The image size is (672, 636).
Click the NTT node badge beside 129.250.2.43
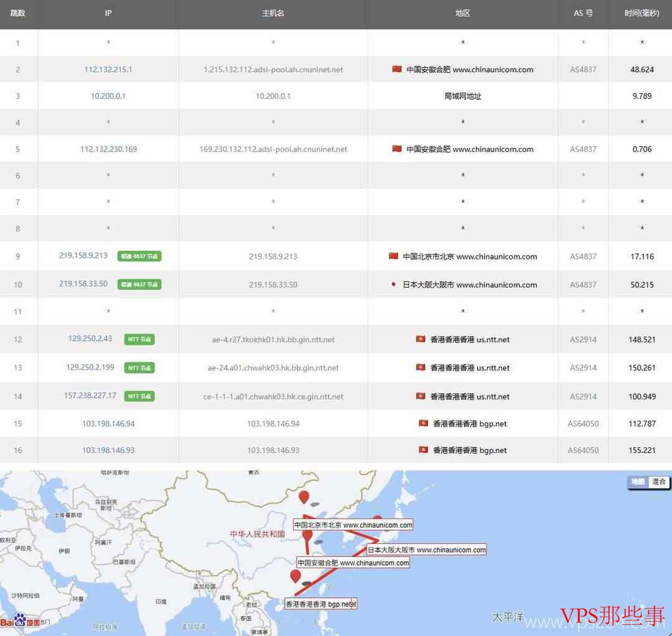(139, 339)
